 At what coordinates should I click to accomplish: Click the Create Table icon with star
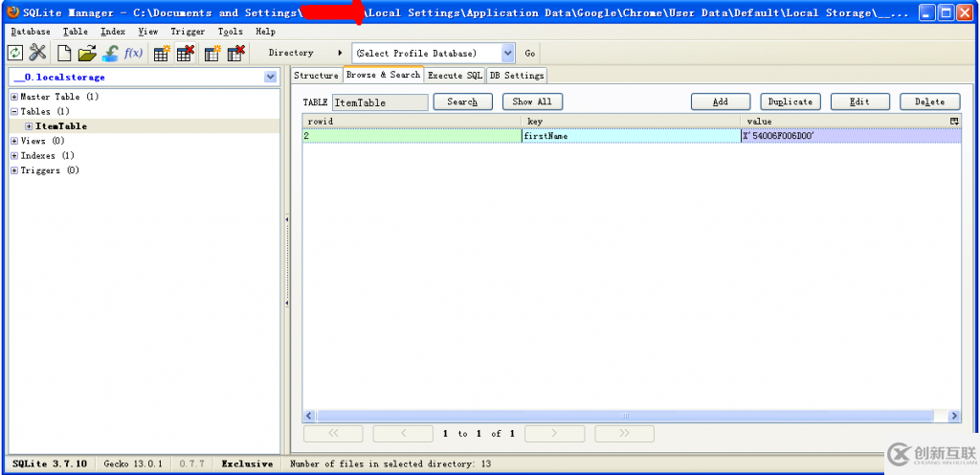(162, 53)
